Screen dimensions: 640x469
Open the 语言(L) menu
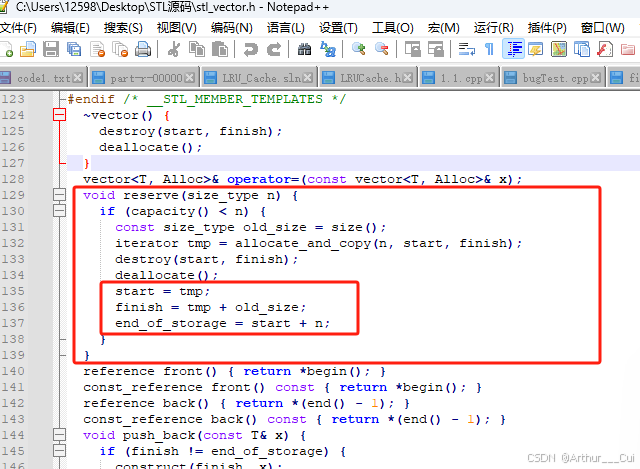click(x=286, y=28)
